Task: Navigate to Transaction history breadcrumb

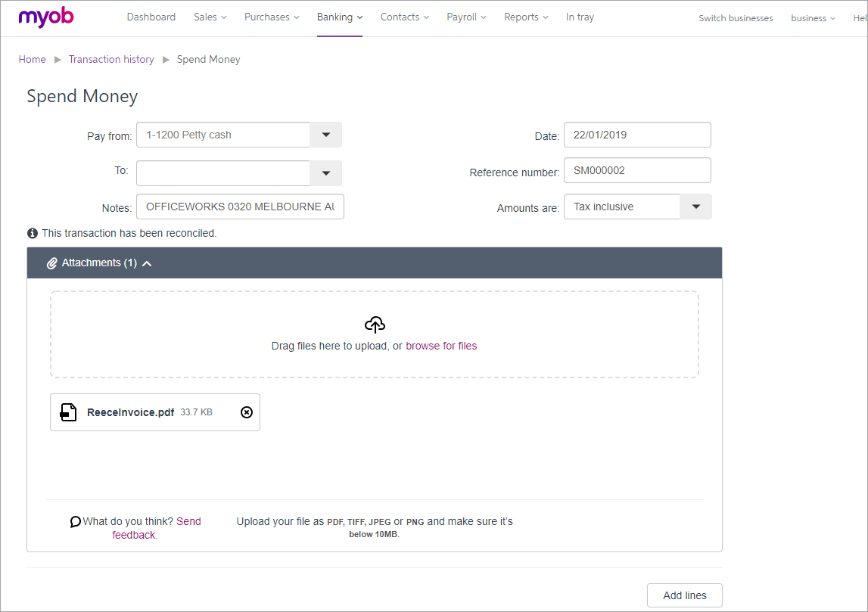Action: pos(111,59)
